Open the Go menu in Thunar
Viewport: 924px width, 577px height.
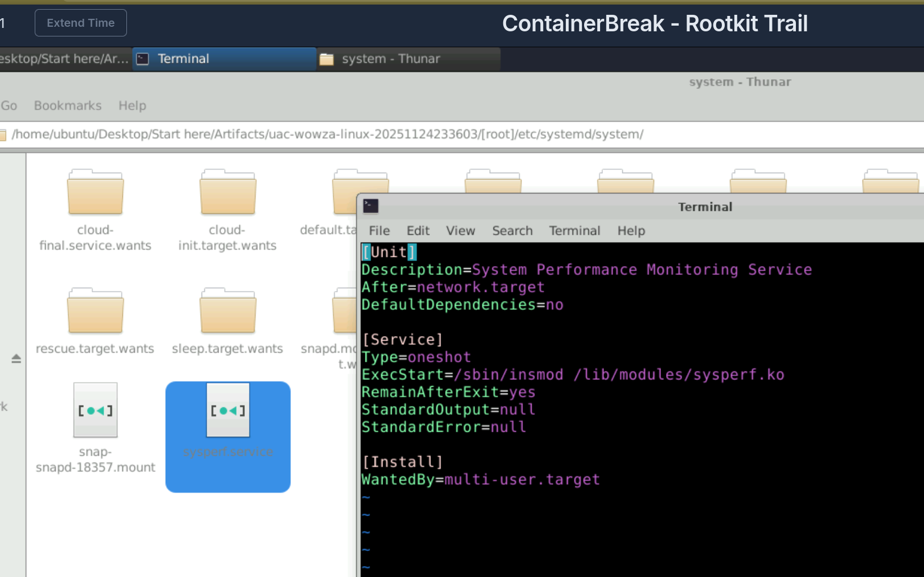(x=9, y=105)
